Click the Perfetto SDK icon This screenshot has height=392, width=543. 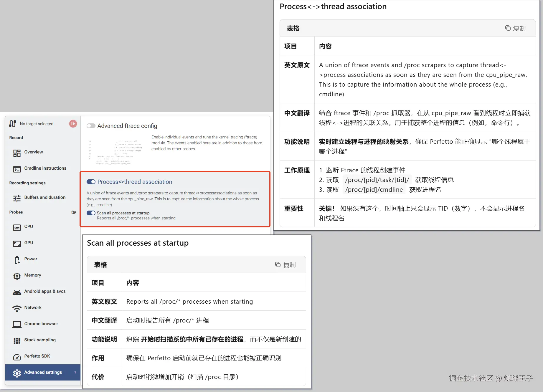tap(17, 356)
